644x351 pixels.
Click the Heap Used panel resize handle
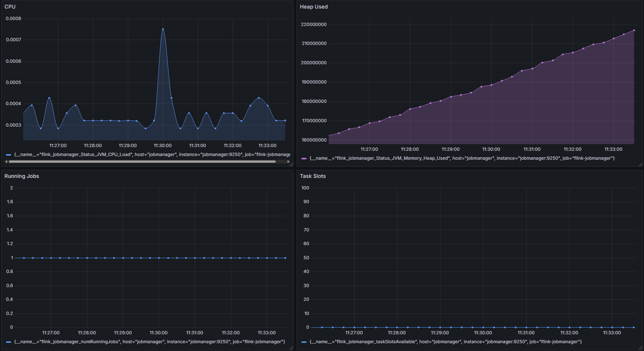(640, 164)
